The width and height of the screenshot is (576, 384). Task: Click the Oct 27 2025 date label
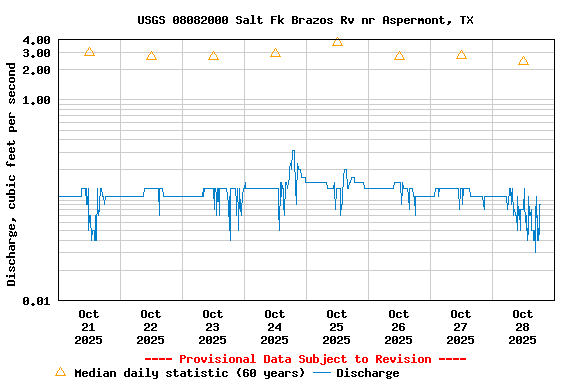tap(461, 327)
